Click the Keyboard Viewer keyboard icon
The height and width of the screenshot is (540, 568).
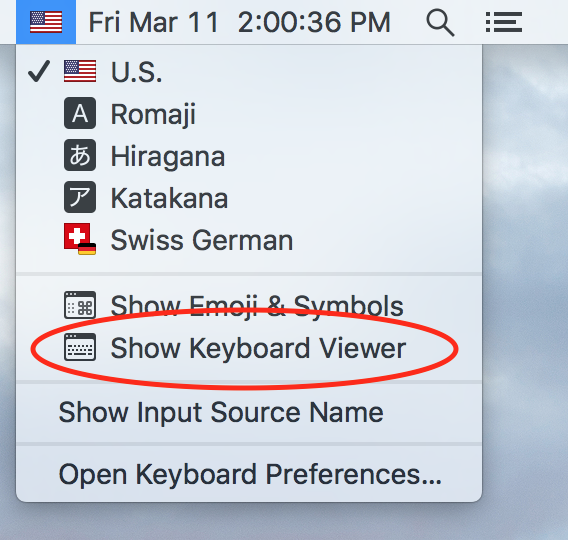tap(80, 347)
